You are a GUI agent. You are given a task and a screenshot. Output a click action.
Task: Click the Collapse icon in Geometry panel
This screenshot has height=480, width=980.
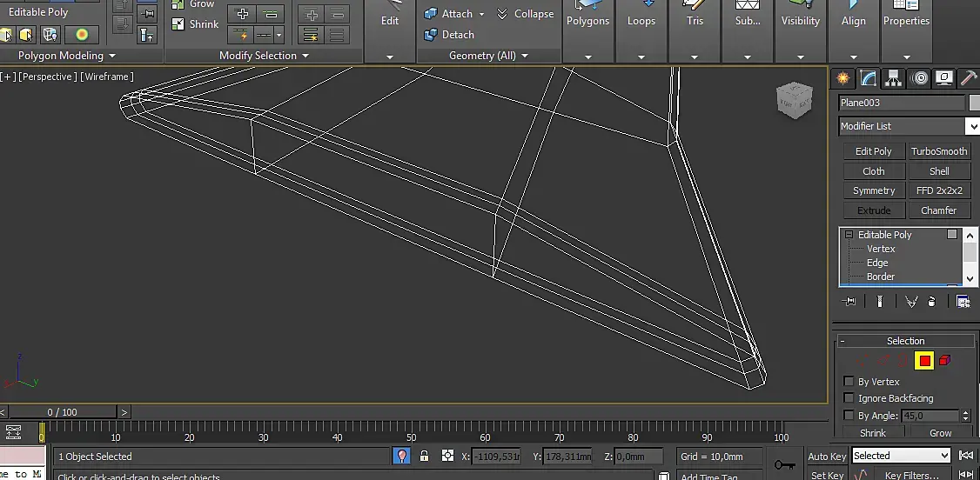click(502, 14)
